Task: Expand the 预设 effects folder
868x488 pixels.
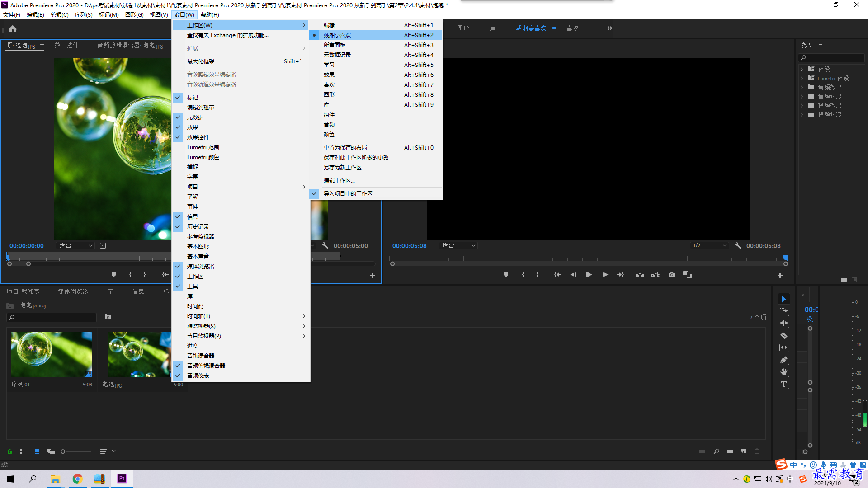Action: pyautogui.click(x=802, y=69)
